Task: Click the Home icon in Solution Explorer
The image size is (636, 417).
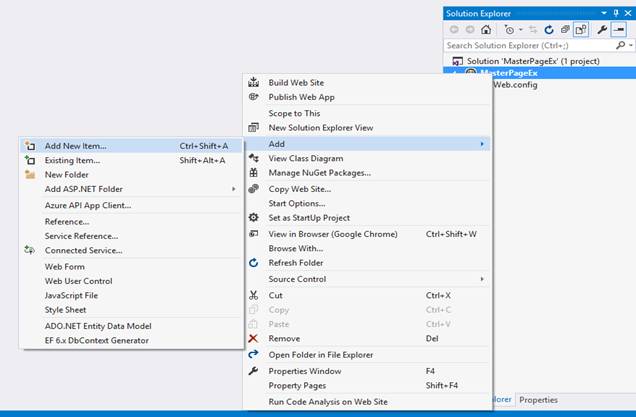Action: click(x=487, y=30)
